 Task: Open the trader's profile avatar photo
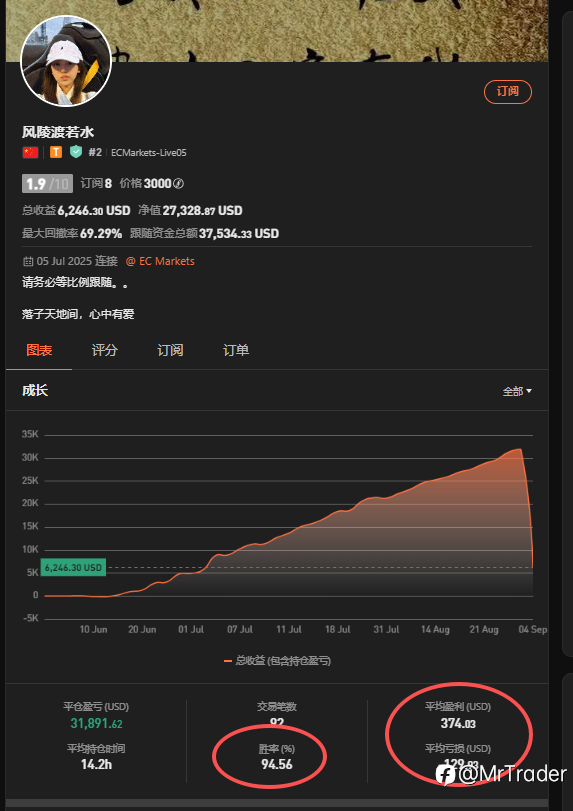point(66,61)
